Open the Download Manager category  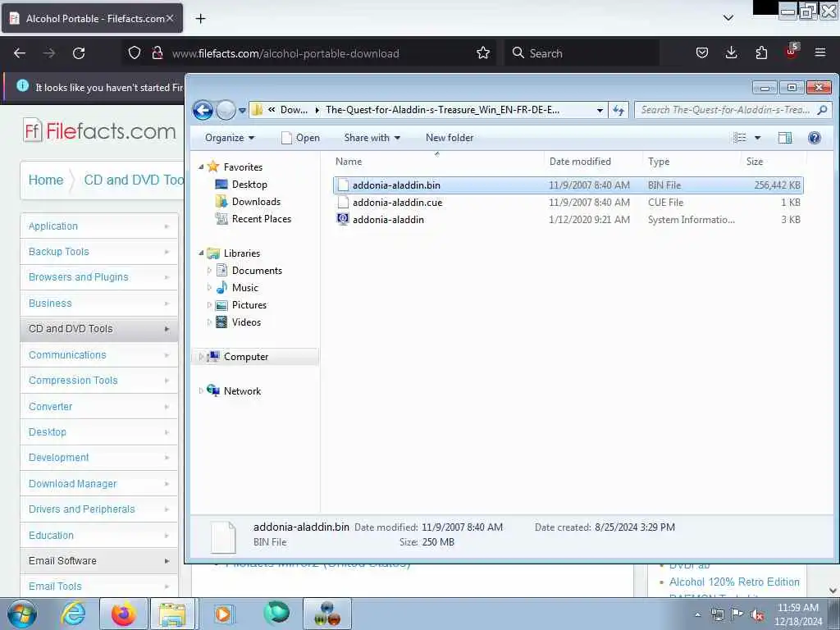pyautogui.click(x=99, y=484)
